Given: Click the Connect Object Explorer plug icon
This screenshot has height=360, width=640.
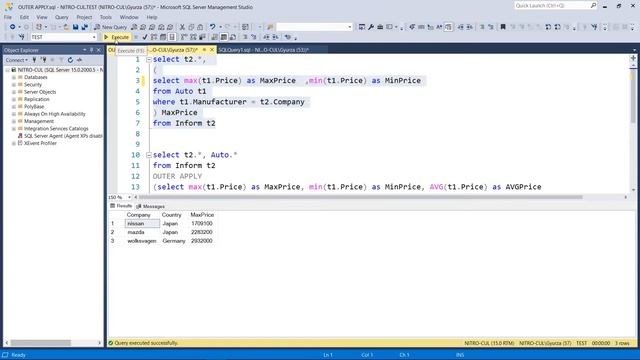Looking at the screenshot, I should coord(35,60).
